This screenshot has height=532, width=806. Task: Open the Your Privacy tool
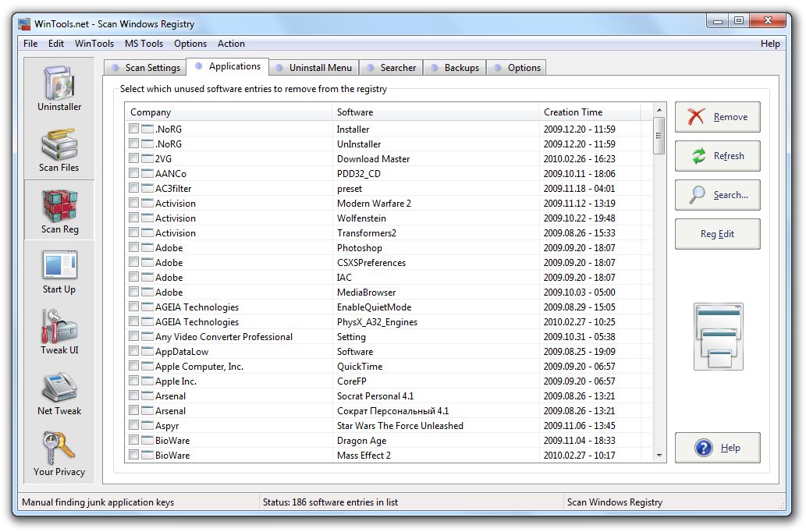coord(59,454)
